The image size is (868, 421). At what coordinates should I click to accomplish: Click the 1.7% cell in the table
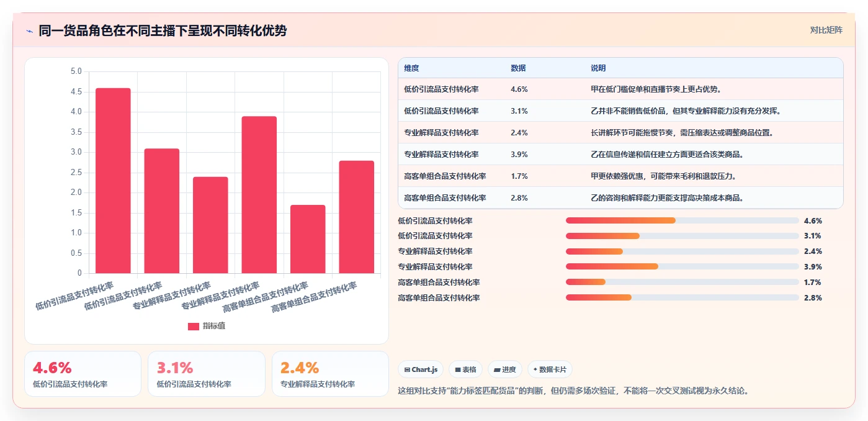pyautogui.click(x=519, y=176)
